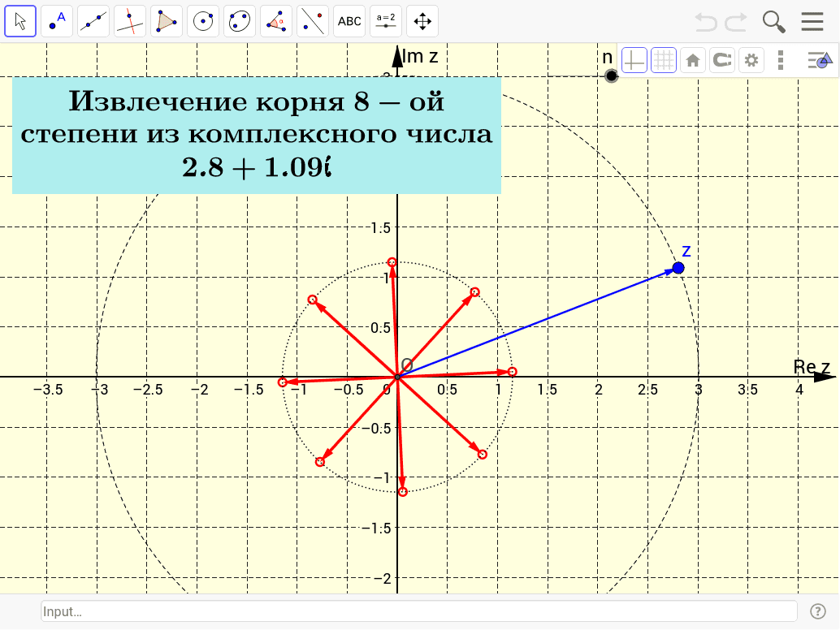Select the leftmost red root point
This screenshot has height=630, width=840.
click(x=283, y=382)
